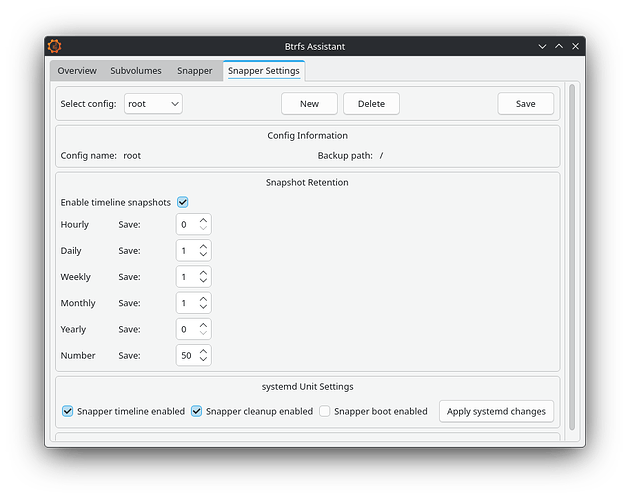Screen dimensions: 630x500
Task: Increase Weekly save count
Action: pyautogui.click(x=203, y=273)
